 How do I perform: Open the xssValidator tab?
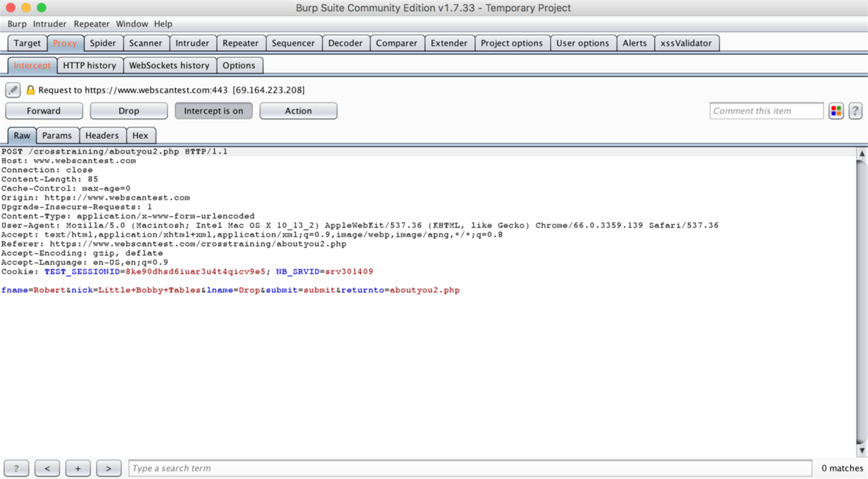(x=686, y=43)
